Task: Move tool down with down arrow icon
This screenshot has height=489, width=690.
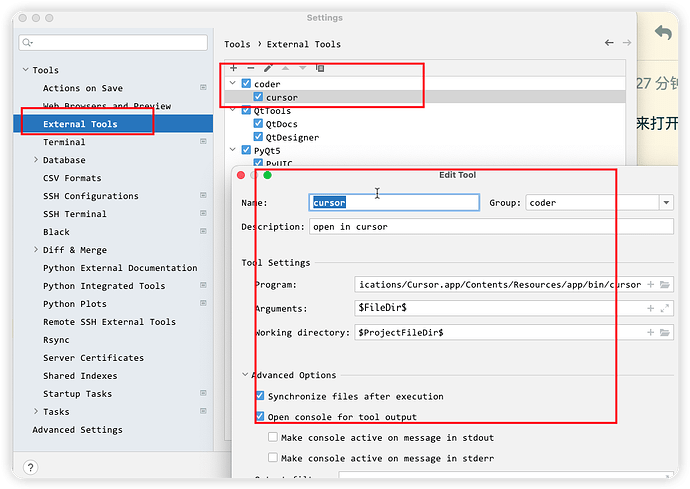Action: point(303,68)
